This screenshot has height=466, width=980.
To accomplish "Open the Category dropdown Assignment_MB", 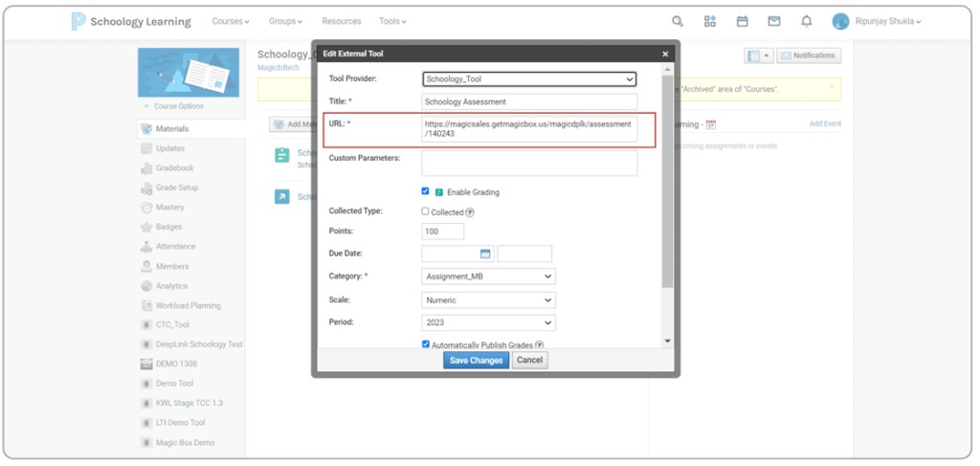I will pos(489,277).
